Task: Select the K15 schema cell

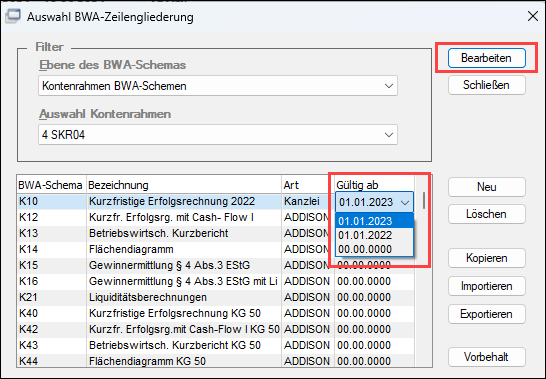Action: click(x=52, y=265)
